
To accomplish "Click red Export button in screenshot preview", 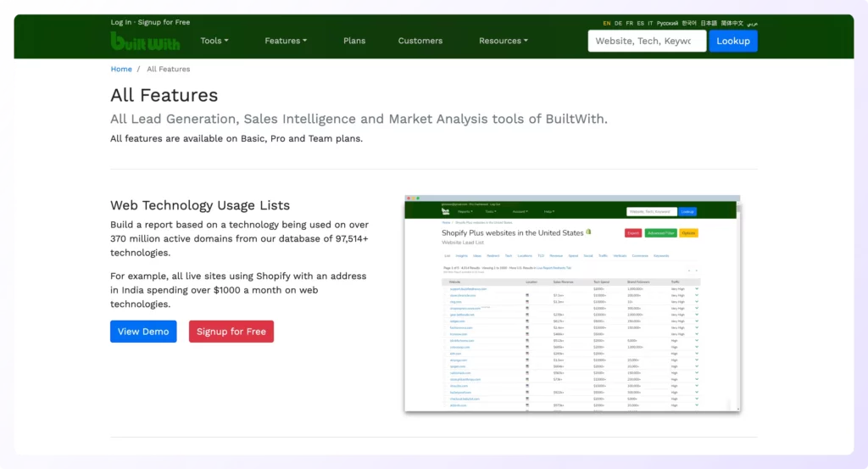I will click(x=632, y=233).
